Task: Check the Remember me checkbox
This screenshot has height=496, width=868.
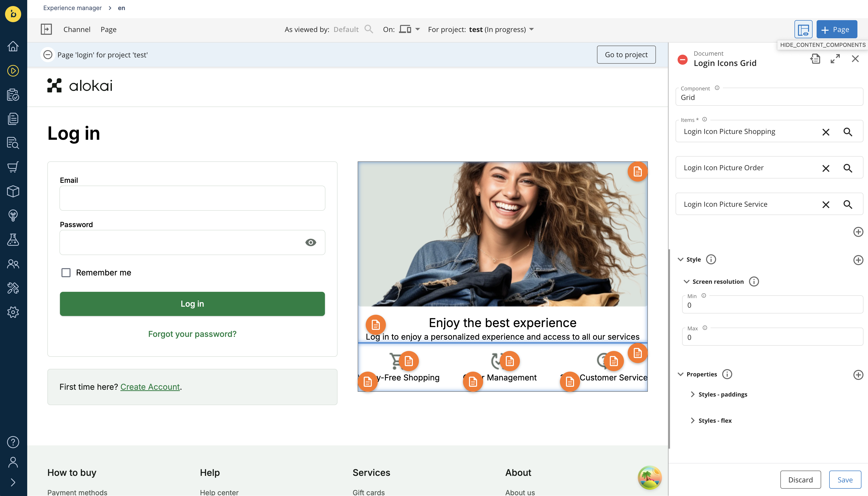Action: tap(66, 272)
